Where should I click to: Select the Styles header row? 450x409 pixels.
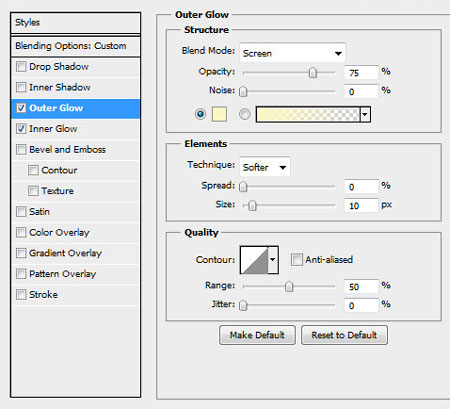coord(76,23)
